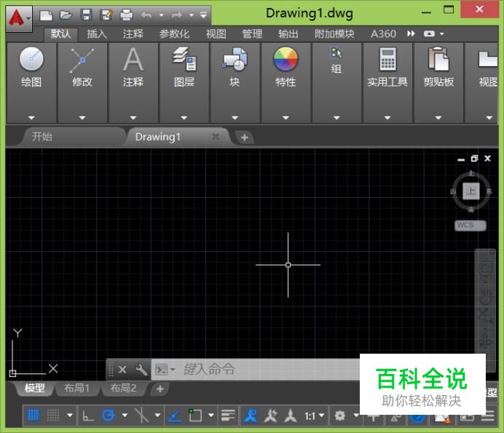Open the 1:1 annotation scale dropdown
The image size is (504, 433).
pyautogui.click(x=314, y=416)
